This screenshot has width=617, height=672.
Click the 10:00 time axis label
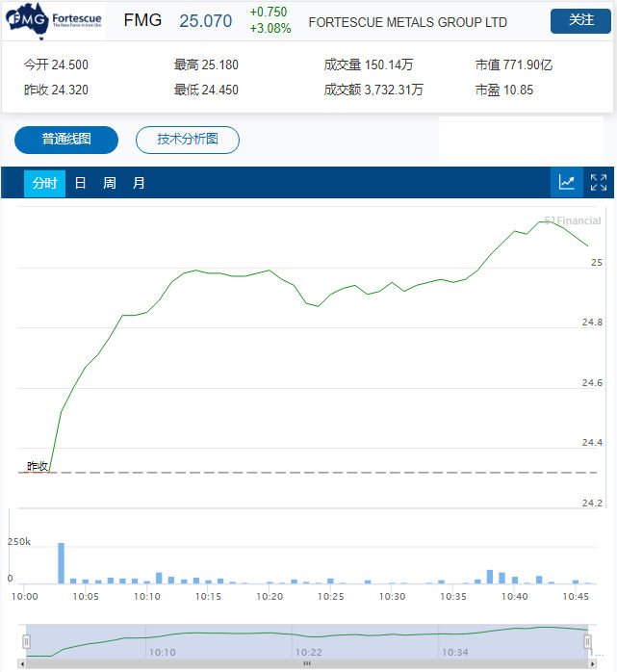pyautogui.click(x=24, y=597)
